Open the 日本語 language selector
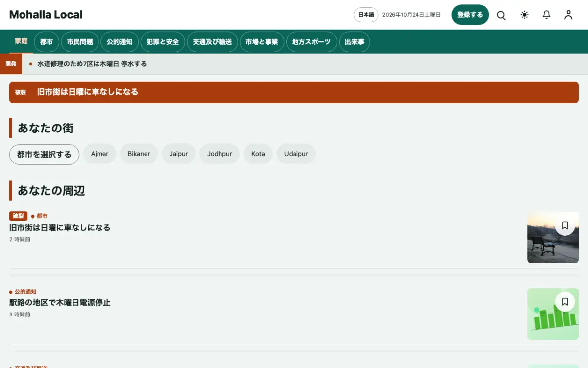Image resolution: width=588 pixels, height=368 pixels. 366,15
